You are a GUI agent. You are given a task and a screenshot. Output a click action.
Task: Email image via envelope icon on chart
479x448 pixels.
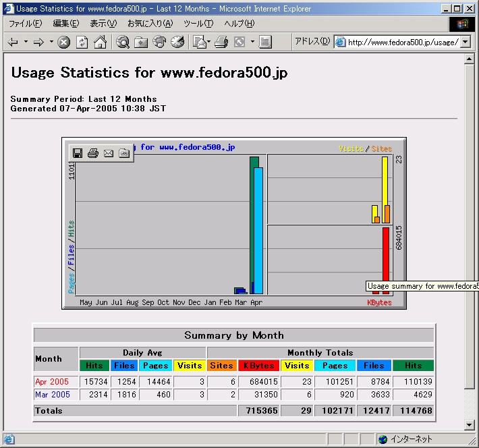109,153
